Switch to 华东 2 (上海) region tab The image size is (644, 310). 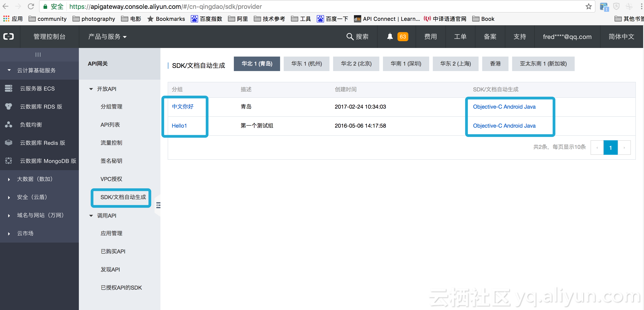pos(455,64)
